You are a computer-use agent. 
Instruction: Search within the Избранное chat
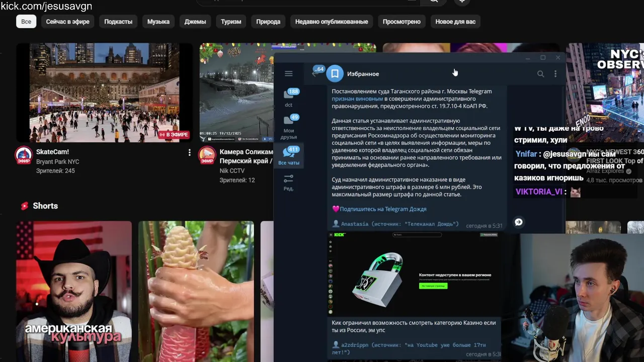click(540, 74)
